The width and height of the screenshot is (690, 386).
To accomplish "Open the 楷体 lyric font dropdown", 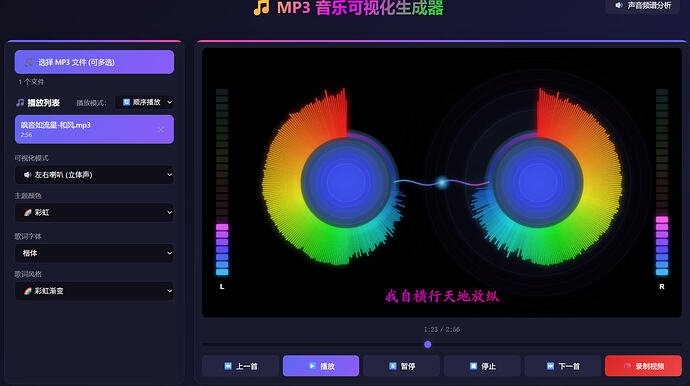I will [94, 253].
